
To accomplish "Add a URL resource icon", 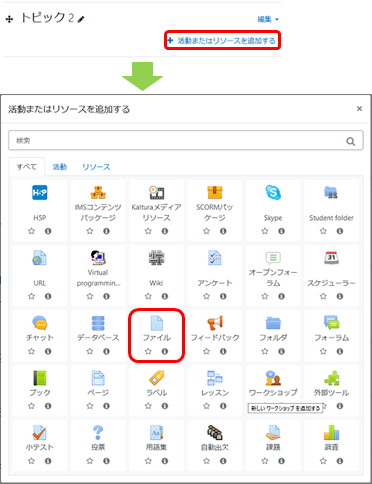I will (40, 258).
